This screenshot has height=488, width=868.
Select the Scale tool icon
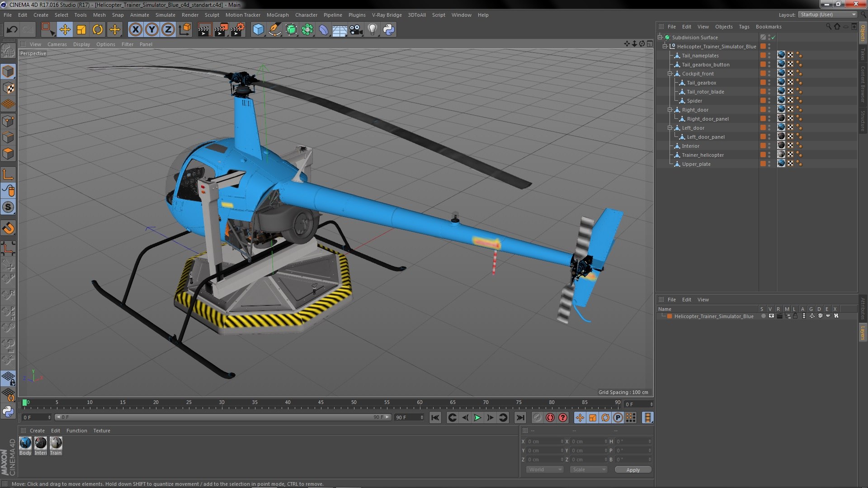[x=81, y=30]
